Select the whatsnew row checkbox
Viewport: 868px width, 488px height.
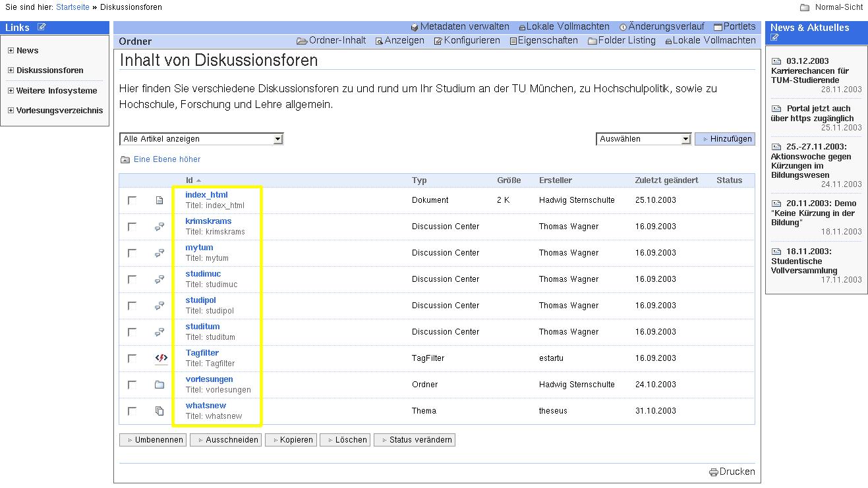tap(132, 411)
